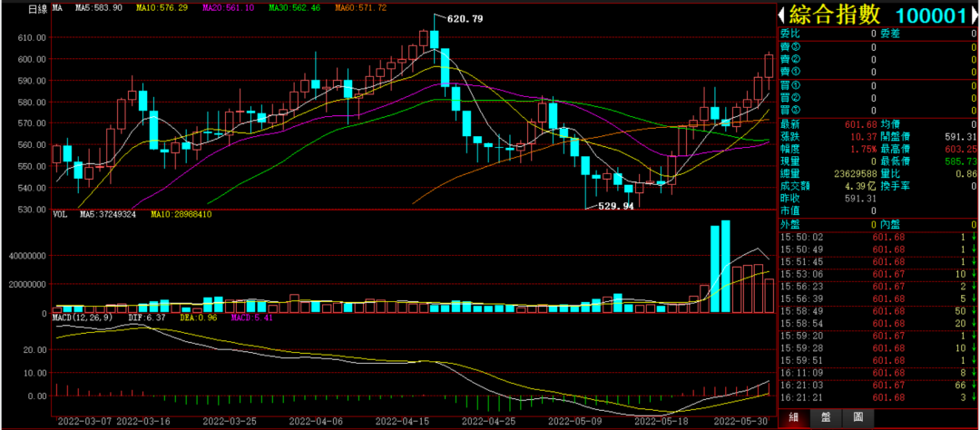This screenshot has height=430, width=980.
Task: Click the 最低價 value 585.73
Action: [x=963, y=161]
